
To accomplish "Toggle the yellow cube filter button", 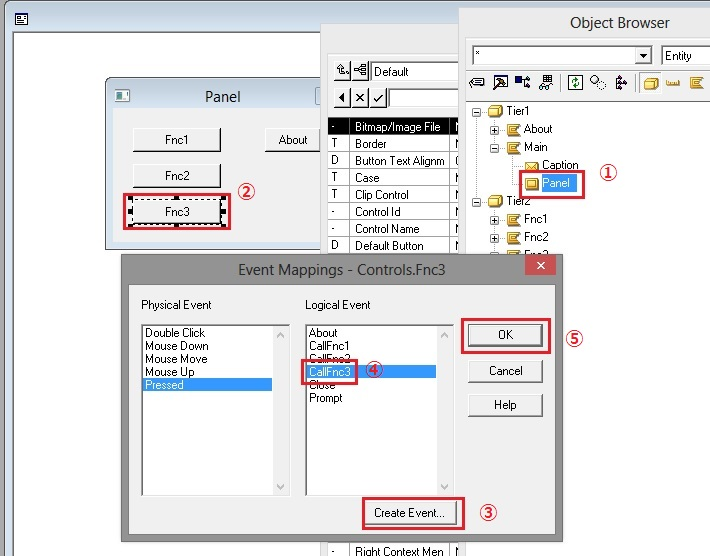I will (x=651, y=83).
